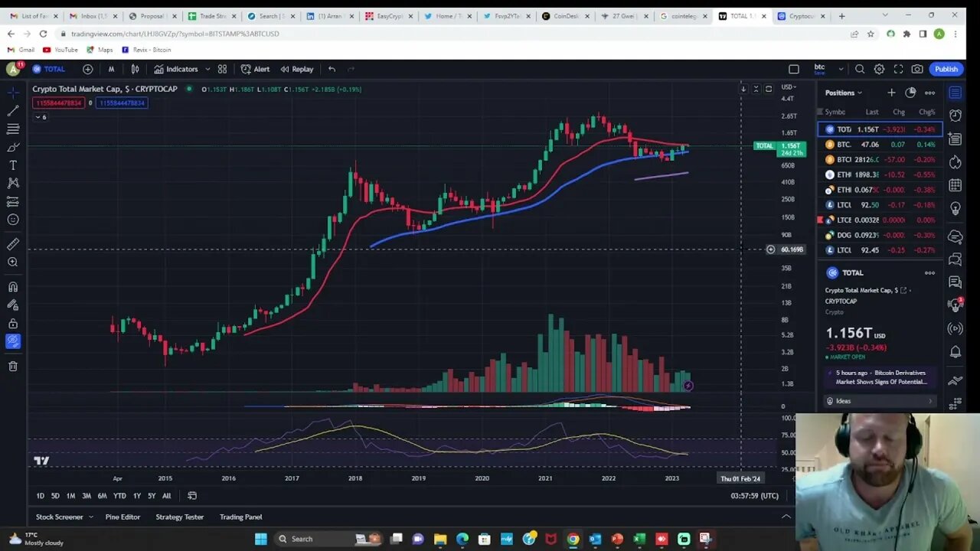Open the ideas lightbulb panel

pyautogui.click(x=955, y=208)
